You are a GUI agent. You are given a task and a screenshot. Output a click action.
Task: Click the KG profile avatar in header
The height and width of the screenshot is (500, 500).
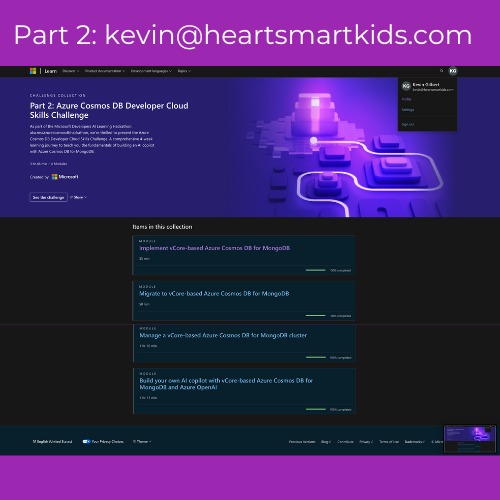coord(453,71)
